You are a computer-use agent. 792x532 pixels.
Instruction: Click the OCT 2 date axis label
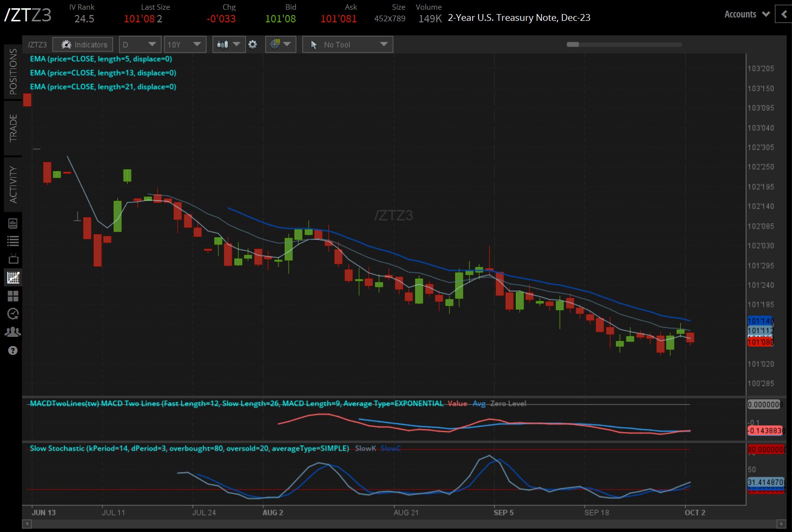click(695, 513)
